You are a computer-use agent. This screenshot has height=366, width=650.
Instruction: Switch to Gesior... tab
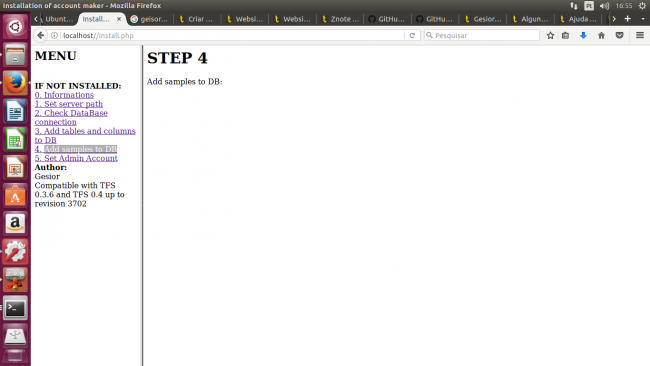click(x=483, y=19)
